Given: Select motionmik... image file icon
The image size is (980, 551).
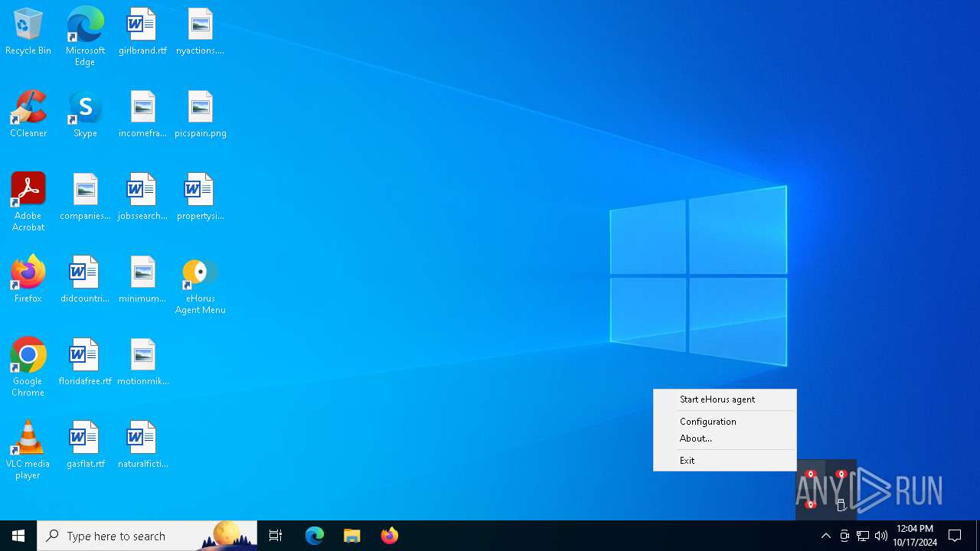Looking at the screenshot, I should (x=142, y=363).
